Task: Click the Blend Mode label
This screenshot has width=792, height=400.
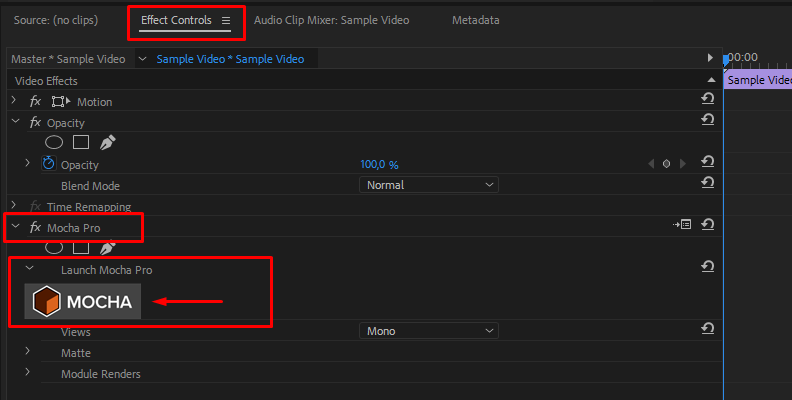Action: click(x=90, y=186)
